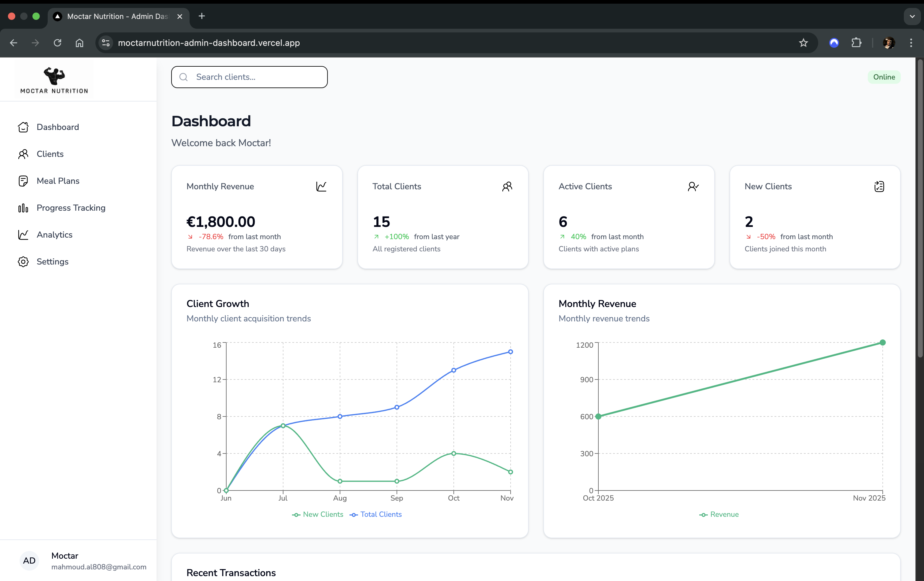Select the Analytics line-chart icon
Image resolution: width=924 pixels, height=581 pixels.
[x=23, y=235]
